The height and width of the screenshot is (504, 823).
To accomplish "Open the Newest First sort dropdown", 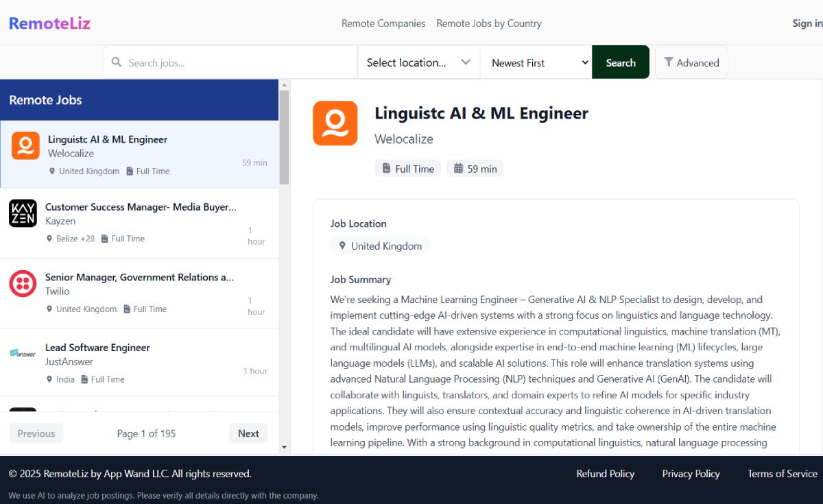I will click(536, 62).
